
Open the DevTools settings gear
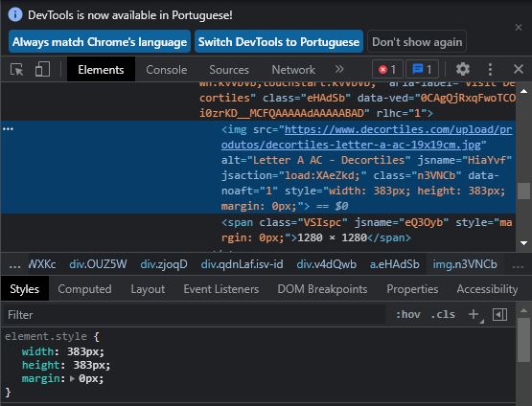(x=462, y=69)
